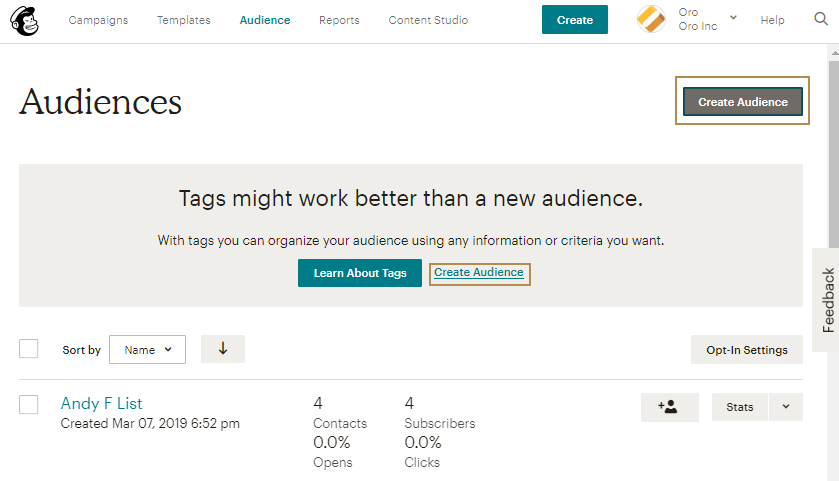Open the Templates menu item
The height and width of the screenshot is (481, 839).
click(x=183, y=20)
